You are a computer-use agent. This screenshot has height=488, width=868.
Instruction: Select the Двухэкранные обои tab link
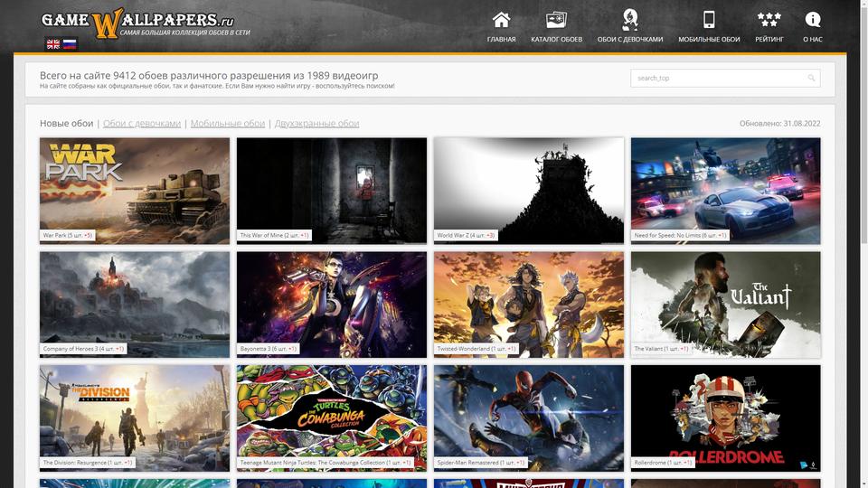[x=316, y=124]
